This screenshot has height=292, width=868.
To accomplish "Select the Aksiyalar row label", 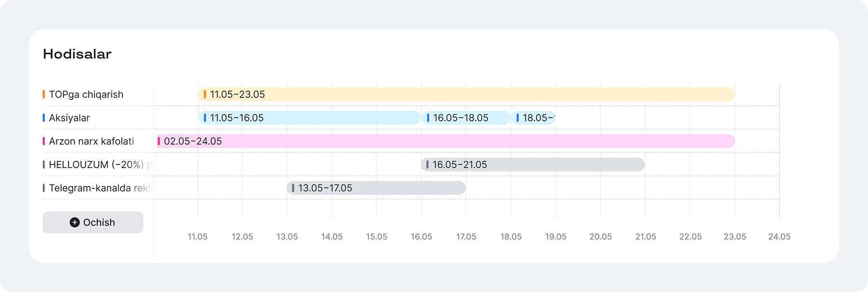I will coord(69,118).
